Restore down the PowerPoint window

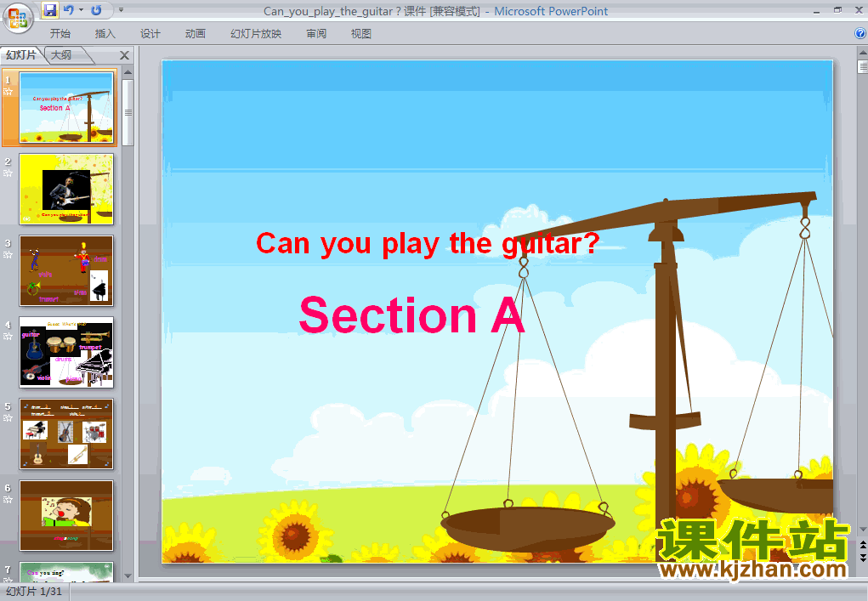[x=837, y=10]
